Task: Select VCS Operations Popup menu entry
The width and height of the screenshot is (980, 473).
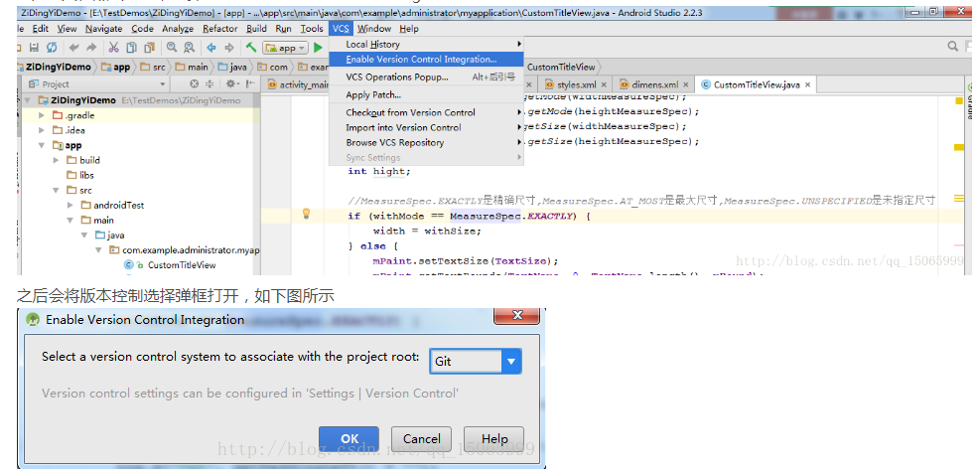Action: [x=426, y=77]
